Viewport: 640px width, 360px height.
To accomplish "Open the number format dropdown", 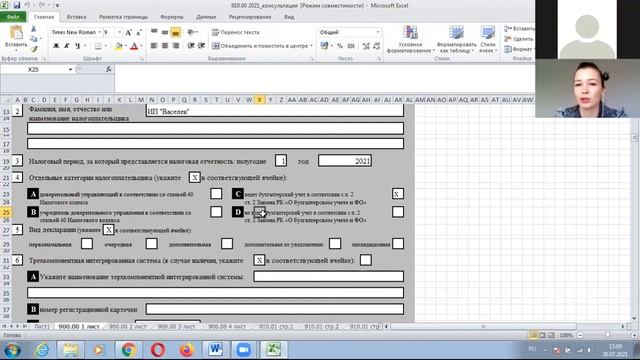I will click(378, 32).
